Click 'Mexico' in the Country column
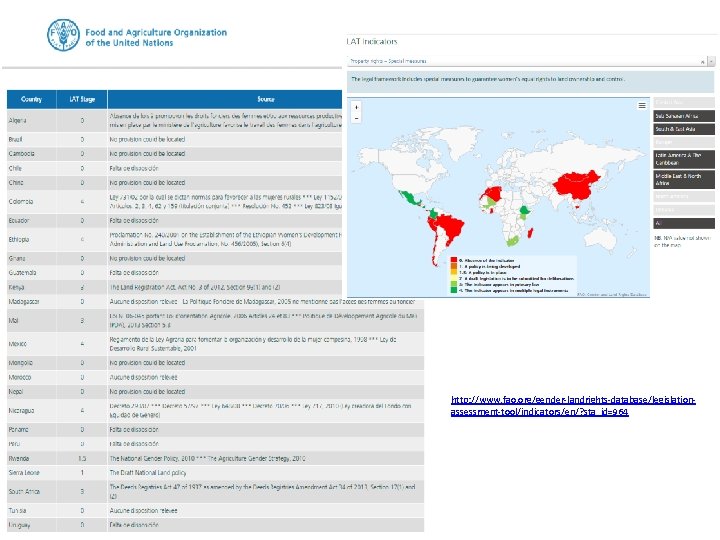The width and height of the screenshot is (720, 540). [17, 343]
